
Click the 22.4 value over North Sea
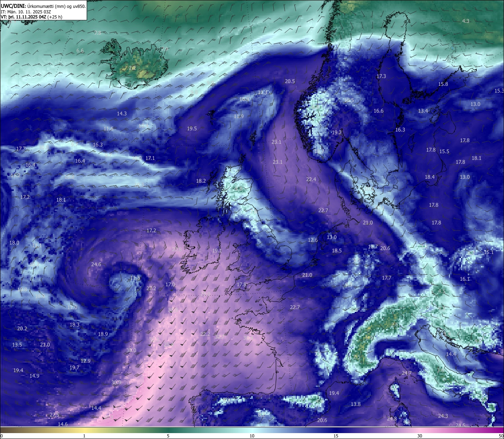[x=311, y=179]
